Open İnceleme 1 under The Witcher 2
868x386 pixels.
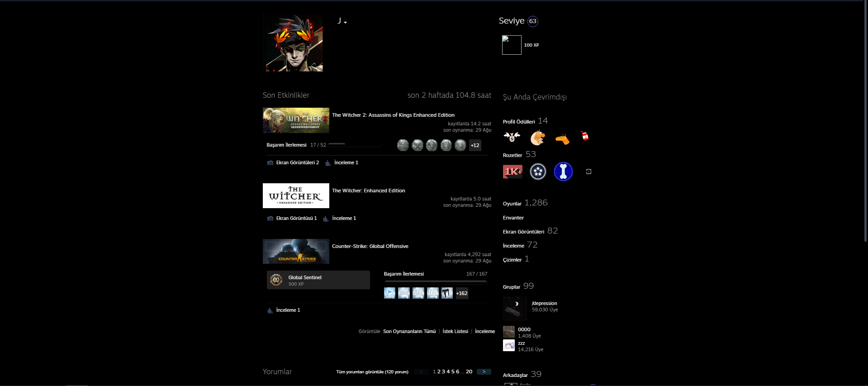[346, 162]
